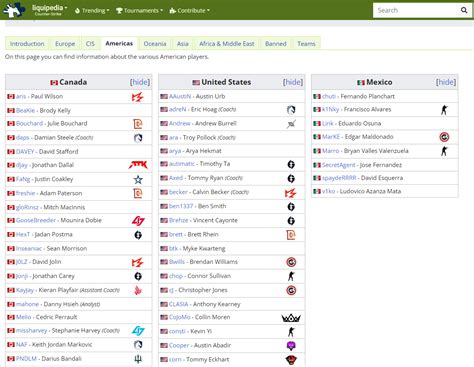Click Team Liquid logo beside NAF

click(x=138, y=345)
